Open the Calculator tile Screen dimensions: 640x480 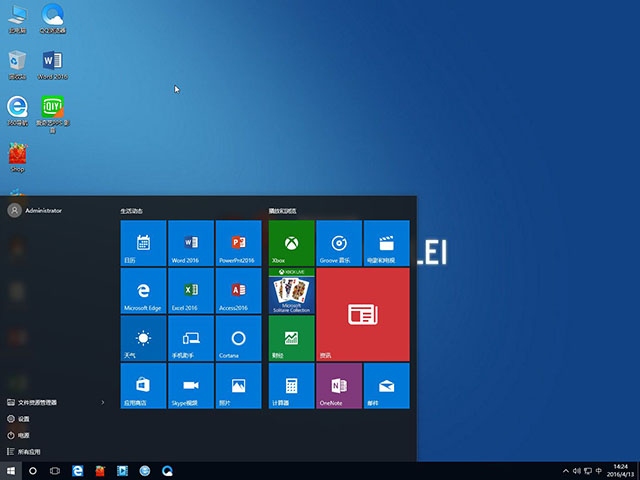pos(291,386)
